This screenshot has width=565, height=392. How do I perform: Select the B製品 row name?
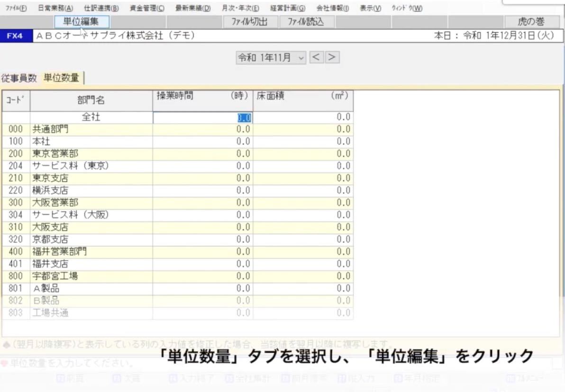click(x=91, y=301)
